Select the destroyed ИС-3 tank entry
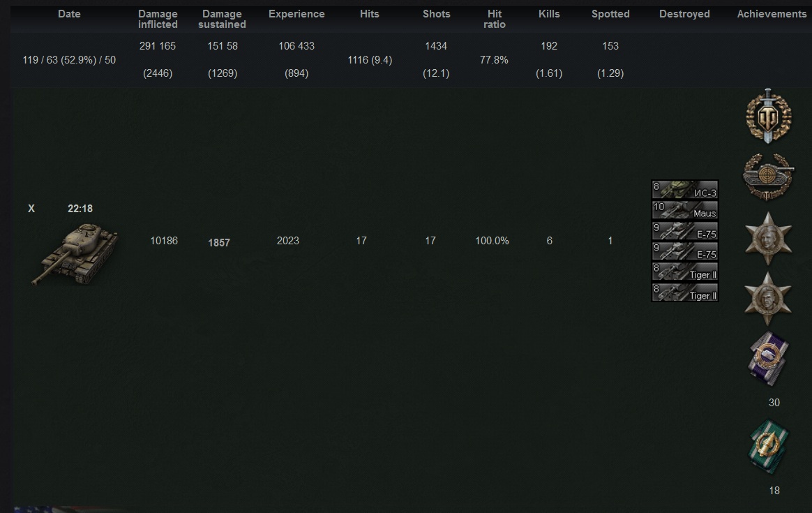Image resolution: width=812 pixels, height=513 pixels. [x=684, y=191]
